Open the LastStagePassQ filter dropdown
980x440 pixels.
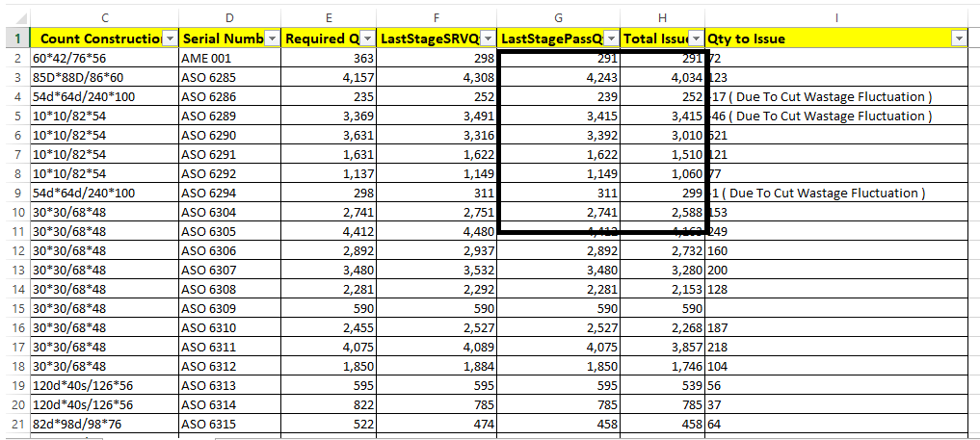(x=612, y=39)
